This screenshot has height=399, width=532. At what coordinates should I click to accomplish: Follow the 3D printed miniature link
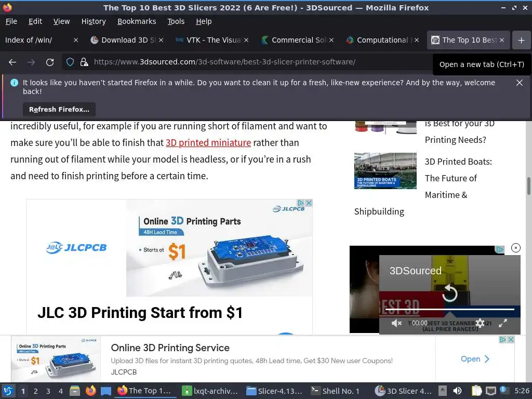208,143
